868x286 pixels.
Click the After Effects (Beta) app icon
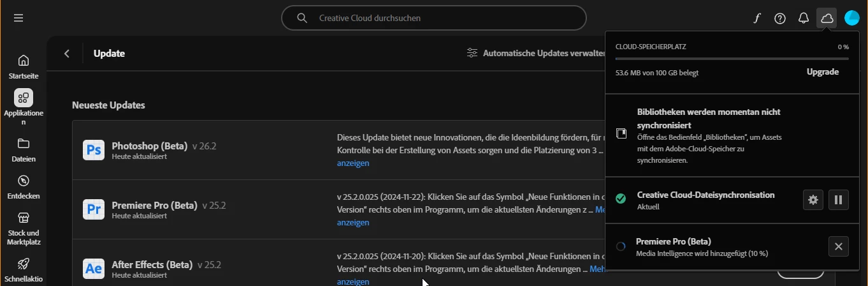94,269
